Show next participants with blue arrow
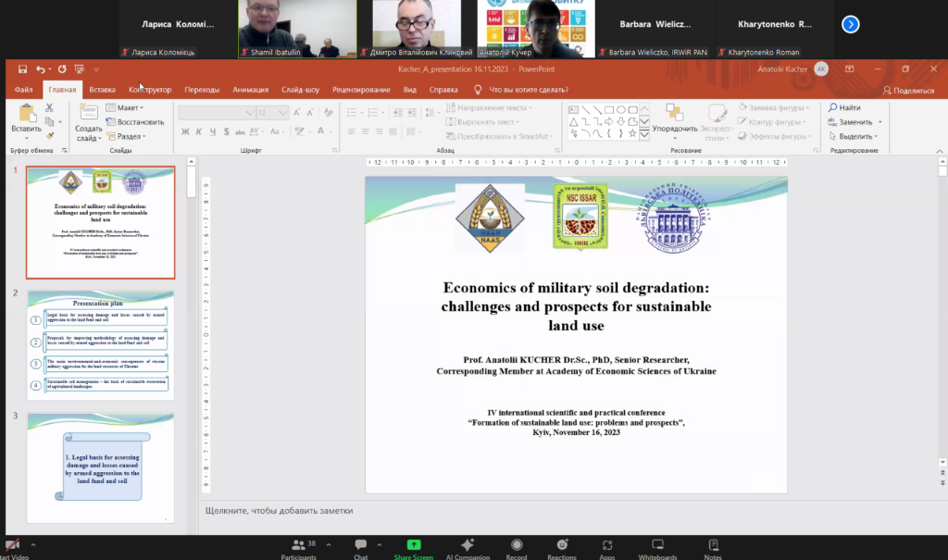The image size is (948, 560). tap(850, 25)
